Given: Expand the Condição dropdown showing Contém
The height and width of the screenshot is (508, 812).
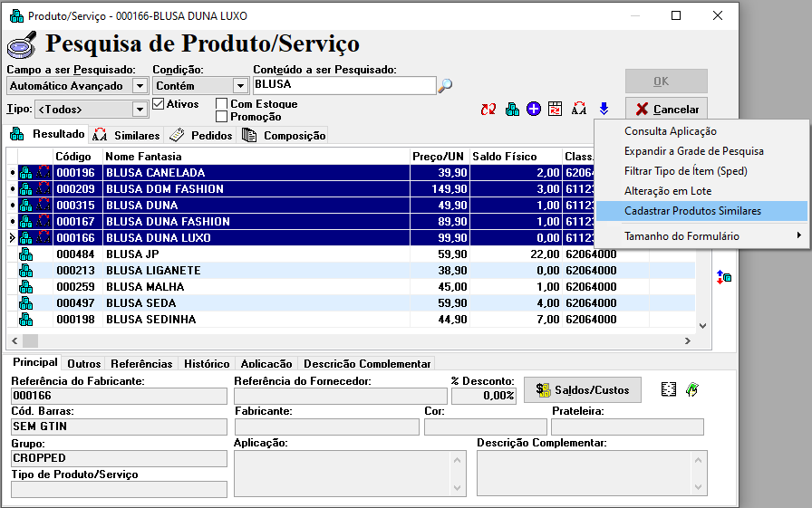Looking at the screenshot, I should tap(240, 86).
